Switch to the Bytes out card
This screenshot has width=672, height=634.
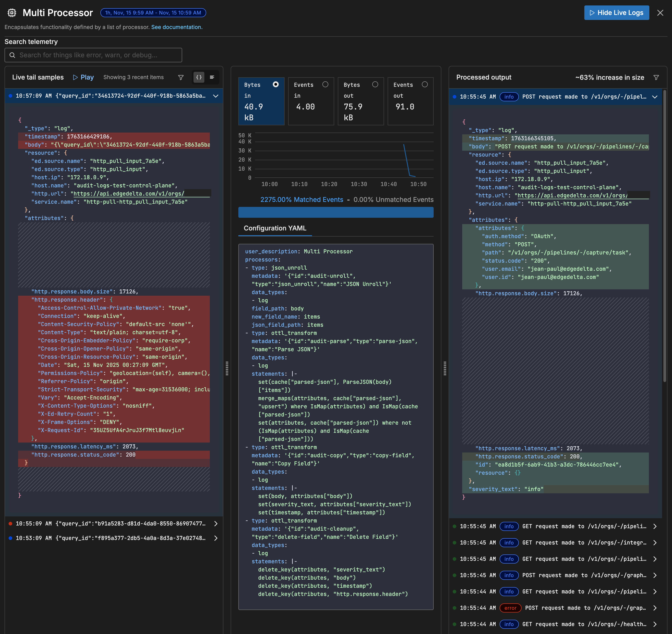click(375, 85)
